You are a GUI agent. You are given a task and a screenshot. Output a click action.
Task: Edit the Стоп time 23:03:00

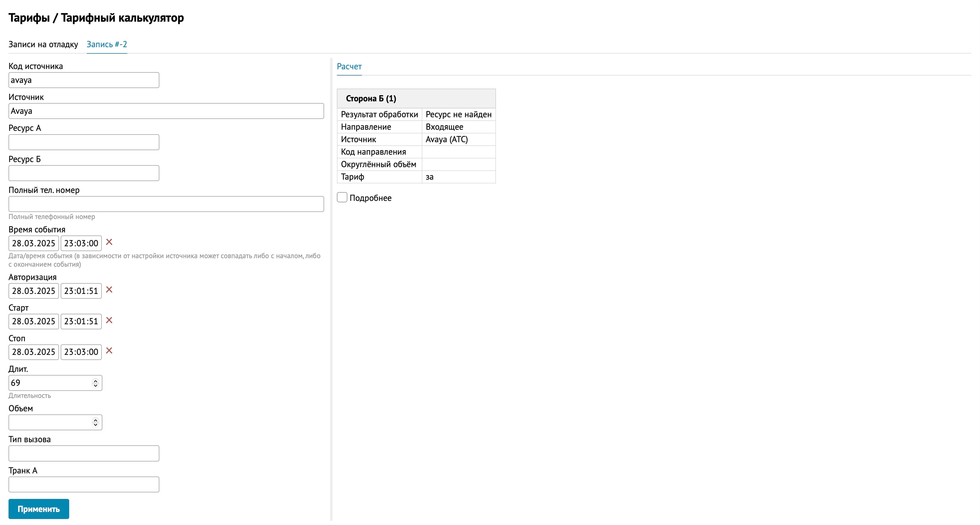click(x=81, y=352)
